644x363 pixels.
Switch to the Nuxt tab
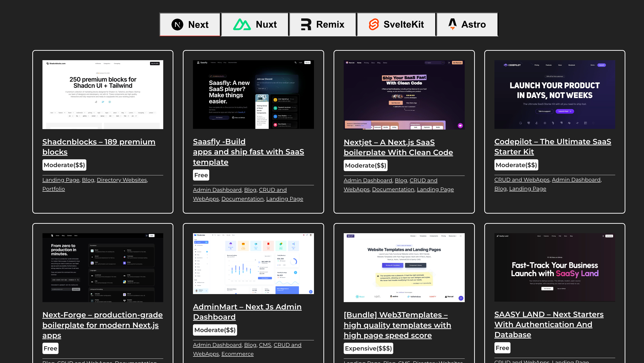[255, 25]
